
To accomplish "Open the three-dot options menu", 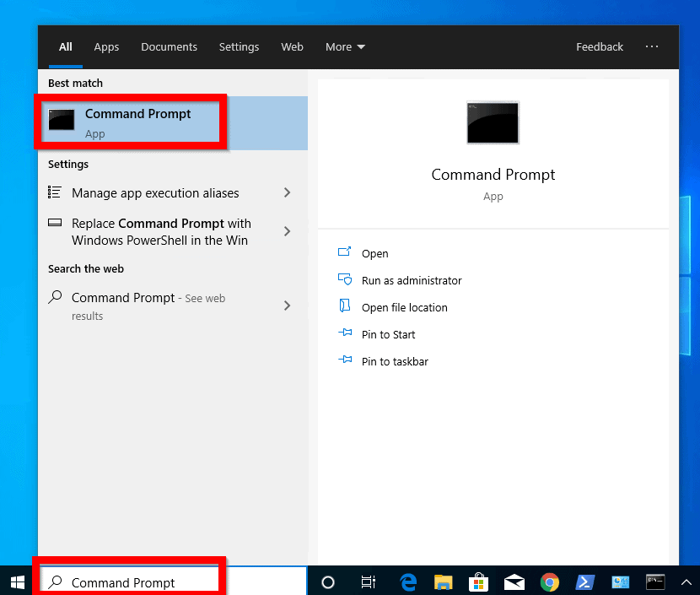I will 651,46.
